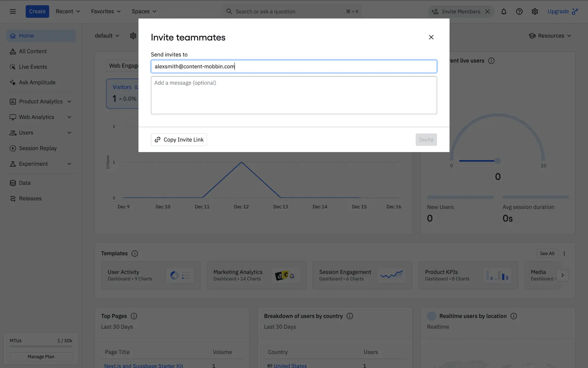The width and height of the screenshot is (588, 368).
Task: Open Session Replay in sidebar
Action: [38, 148]
